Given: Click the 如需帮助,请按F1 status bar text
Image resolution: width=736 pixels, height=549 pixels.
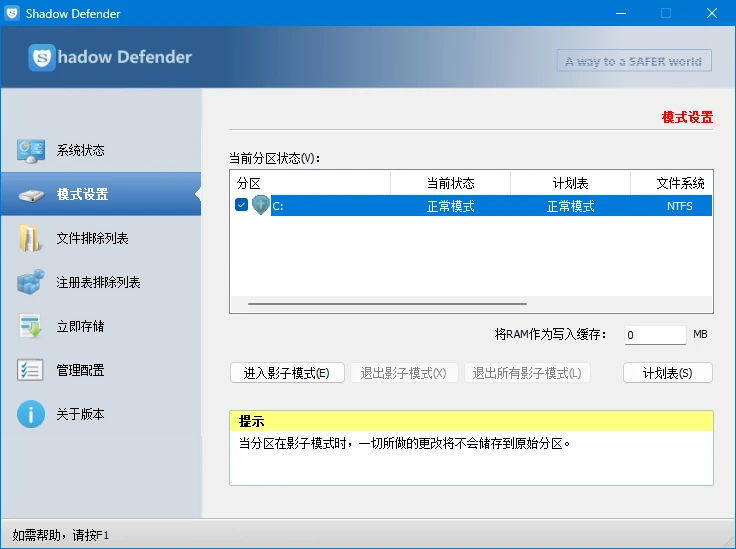Looking at the screenshot, I should point(61,535).
